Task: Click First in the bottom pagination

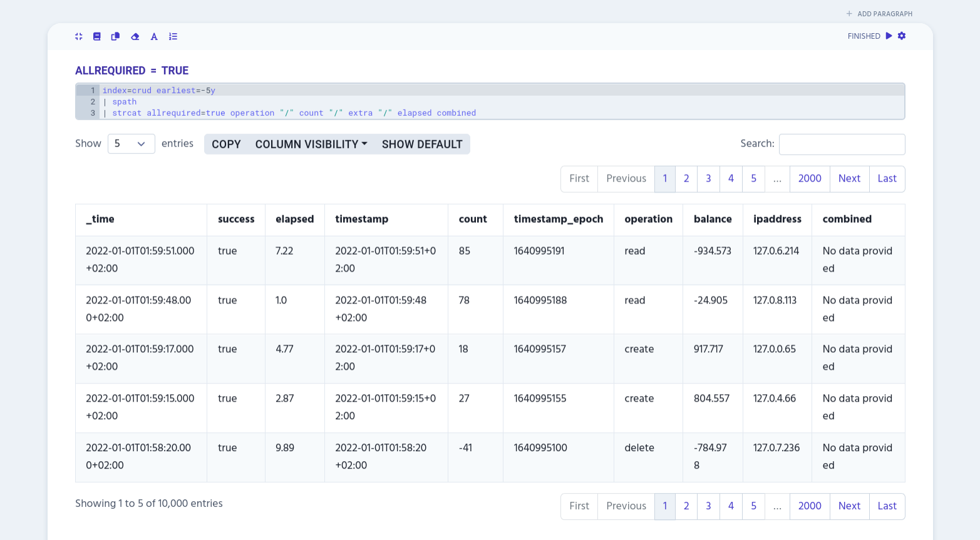Action: pyautogui.click(x=579, y=506)
